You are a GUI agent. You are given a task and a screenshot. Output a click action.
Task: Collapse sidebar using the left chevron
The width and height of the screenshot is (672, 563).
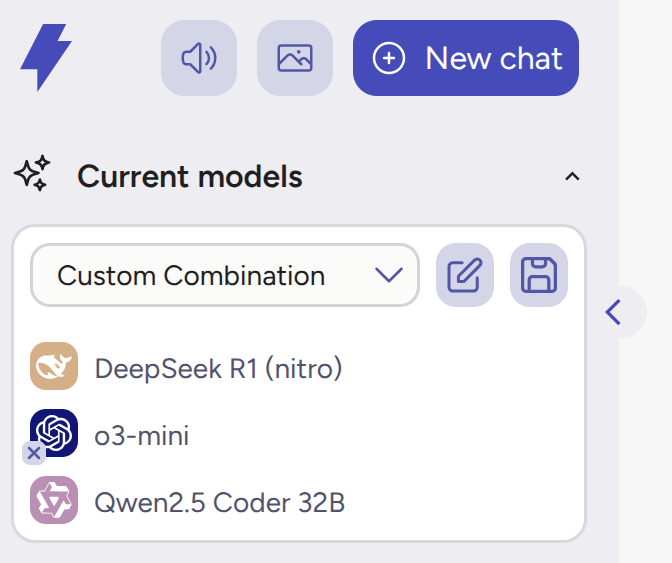pyautogui.click(x=613, y=312)
